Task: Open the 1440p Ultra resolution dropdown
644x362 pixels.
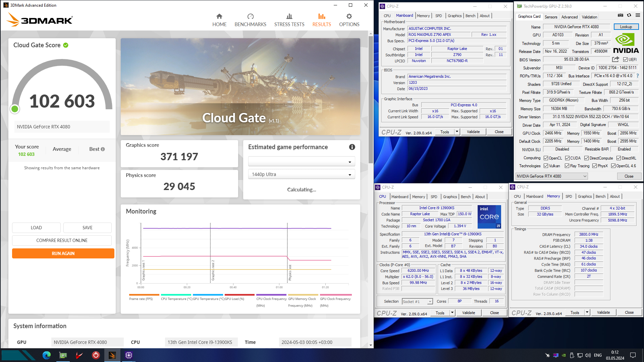Action: [x=302, y=174]
